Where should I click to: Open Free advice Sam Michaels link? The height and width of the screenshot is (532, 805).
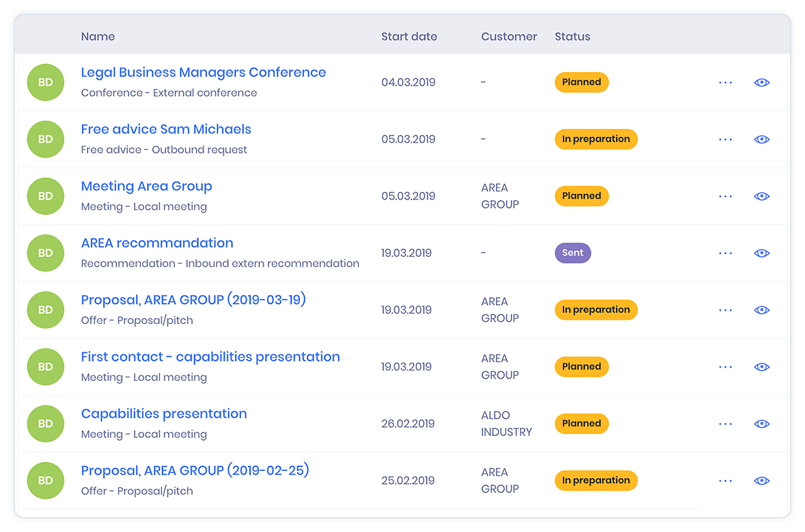pyautogui.click(x=166, y=129)
